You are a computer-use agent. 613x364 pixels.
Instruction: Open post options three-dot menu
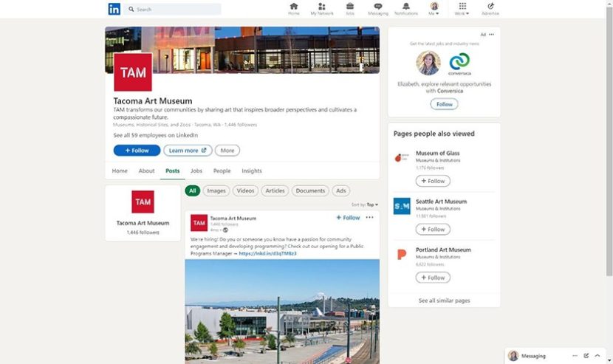[369, 218]
